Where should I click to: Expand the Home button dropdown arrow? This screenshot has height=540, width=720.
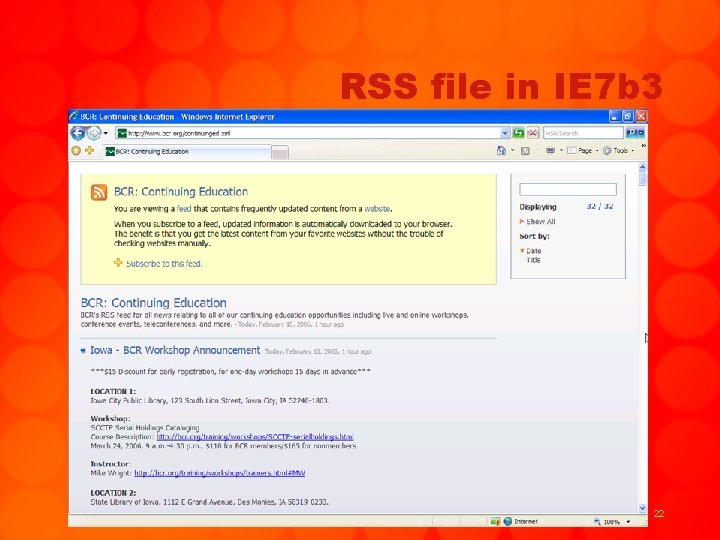512,151
